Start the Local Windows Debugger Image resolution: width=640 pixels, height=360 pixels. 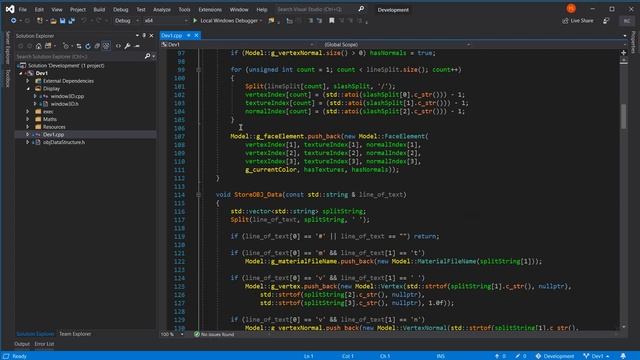(x=227, y=20)
